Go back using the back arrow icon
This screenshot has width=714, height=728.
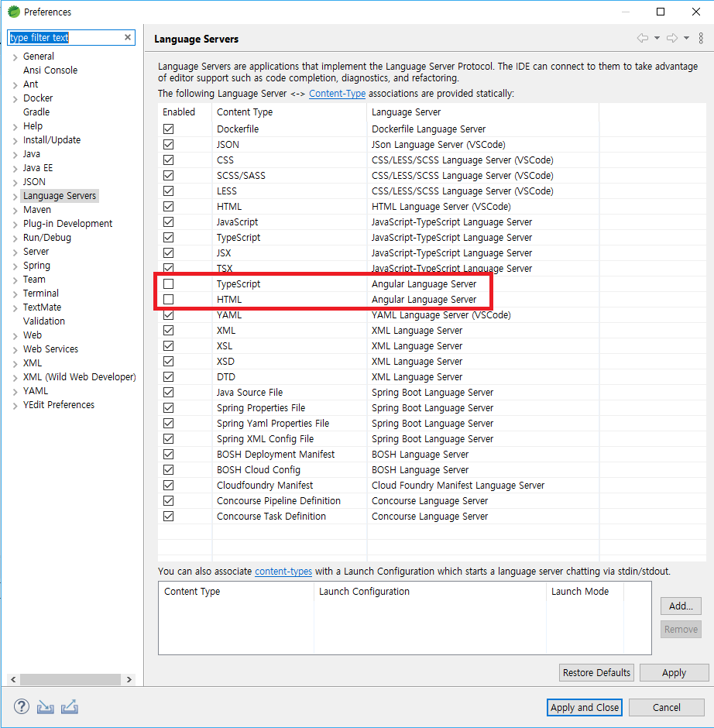pos(643,38)
